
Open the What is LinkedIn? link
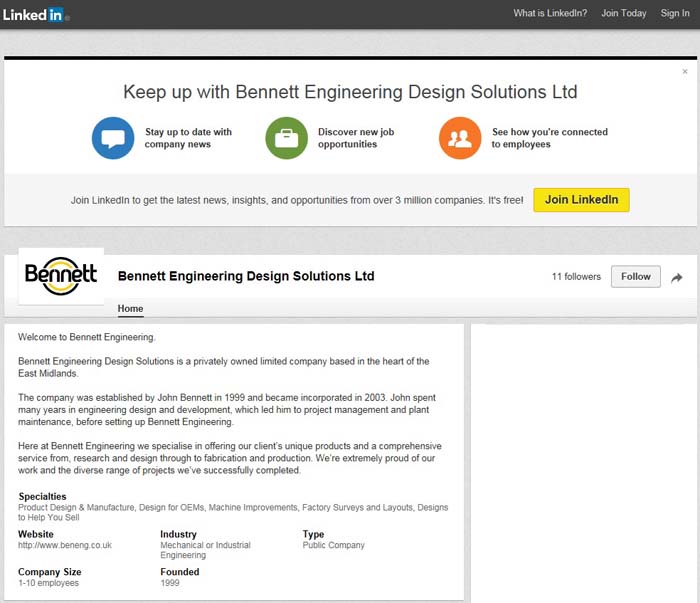point(550,13)
